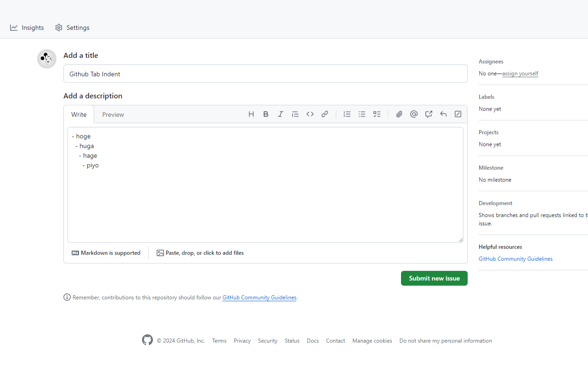
Task: Open the repository Settings
Action: (72, 28)
